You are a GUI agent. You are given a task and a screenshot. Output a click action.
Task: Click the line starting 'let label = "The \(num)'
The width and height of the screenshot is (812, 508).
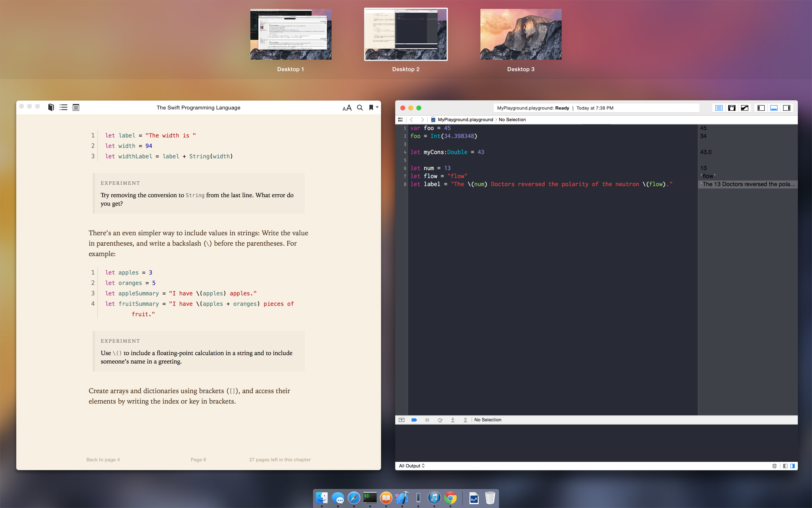[542, 184]
